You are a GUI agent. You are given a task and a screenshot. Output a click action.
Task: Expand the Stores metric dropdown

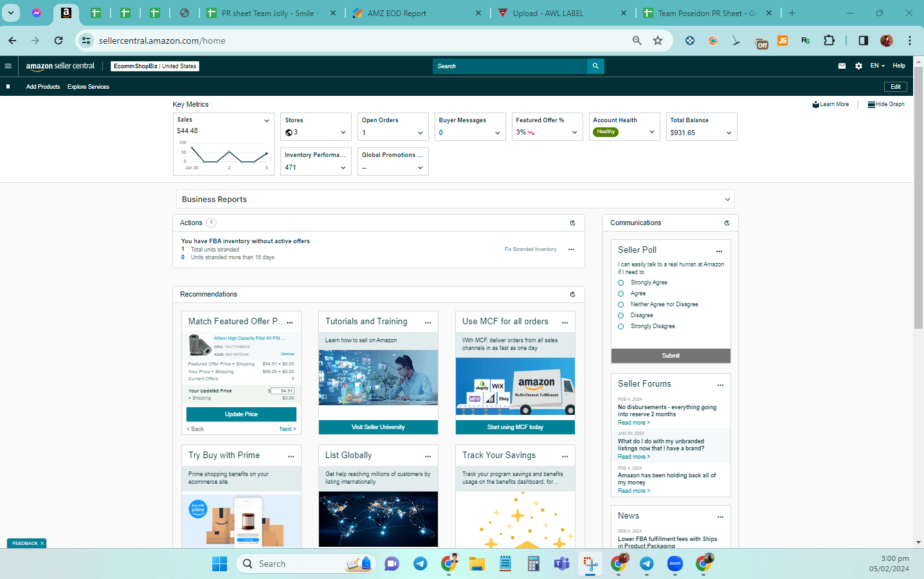[x=343, y=133]
